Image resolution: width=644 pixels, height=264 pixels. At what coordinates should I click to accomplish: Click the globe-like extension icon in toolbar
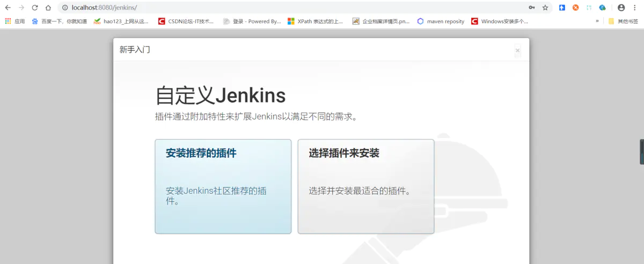(x=602, y=8)
